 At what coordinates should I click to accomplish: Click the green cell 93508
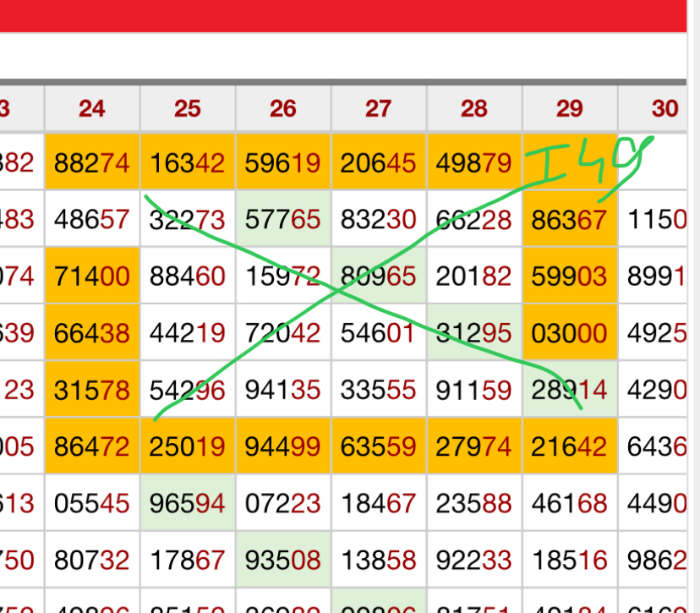(283, 560)
